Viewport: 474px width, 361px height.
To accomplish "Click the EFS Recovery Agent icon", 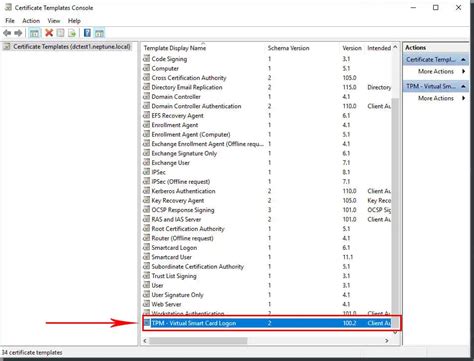I will pyautogui.click(x=146, y=115).
